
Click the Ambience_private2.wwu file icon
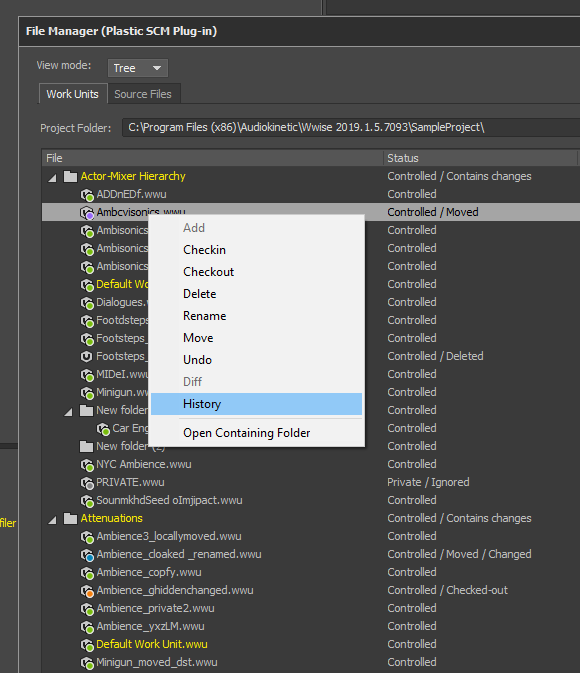click(87, 609)
